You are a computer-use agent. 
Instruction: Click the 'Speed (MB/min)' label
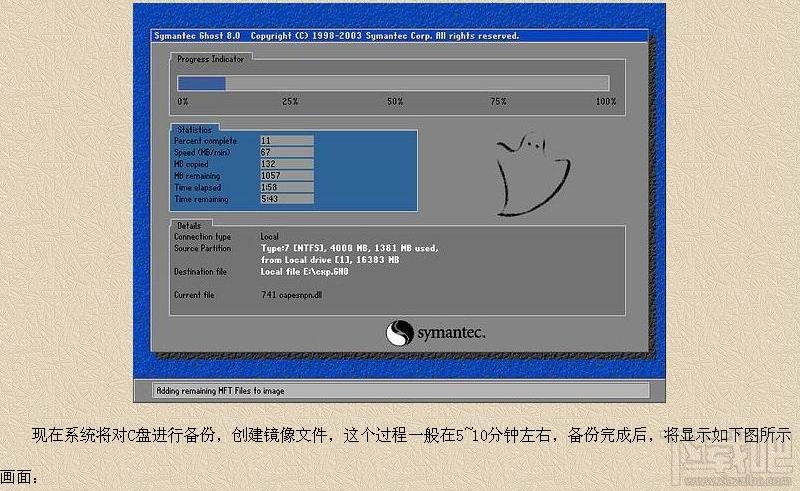(202, 153)
